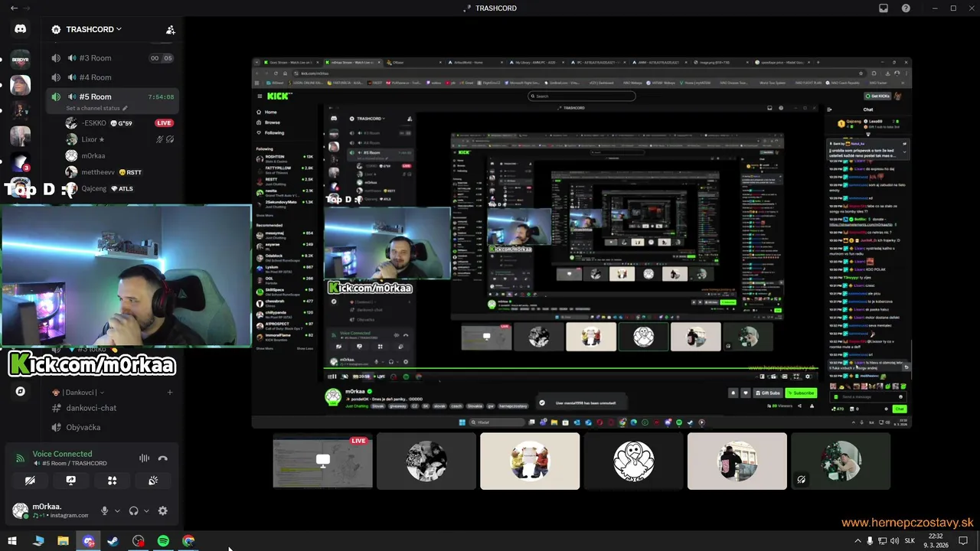Open the headphones output options arrow
Viewport: 980px width, 551px height.
click(x=146, y=510)
